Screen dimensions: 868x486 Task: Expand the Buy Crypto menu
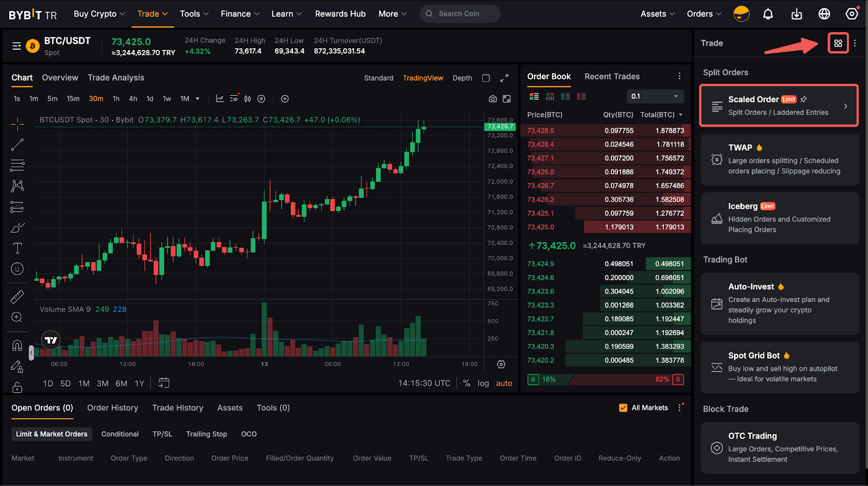click(x=99, y=14)
